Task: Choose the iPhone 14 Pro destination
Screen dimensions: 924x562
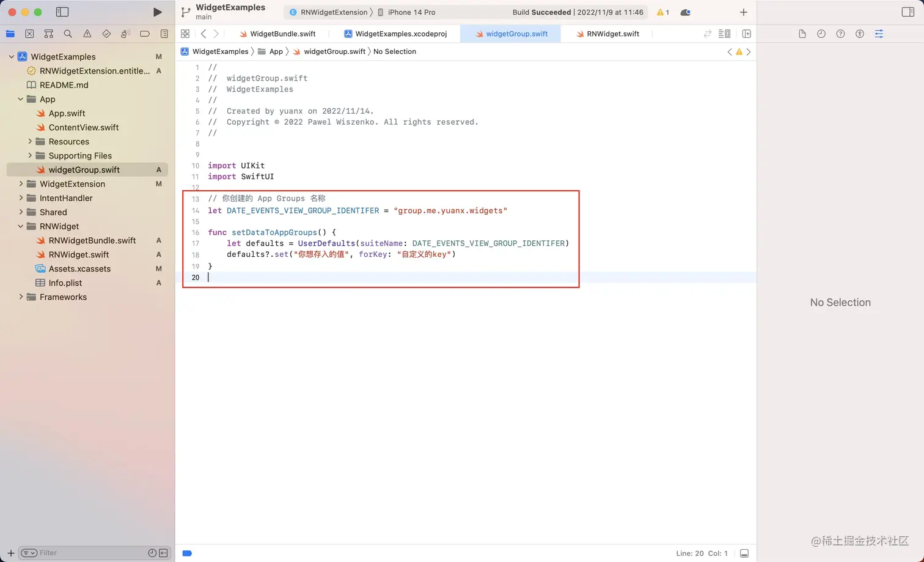Action: (x=406, y=12)
